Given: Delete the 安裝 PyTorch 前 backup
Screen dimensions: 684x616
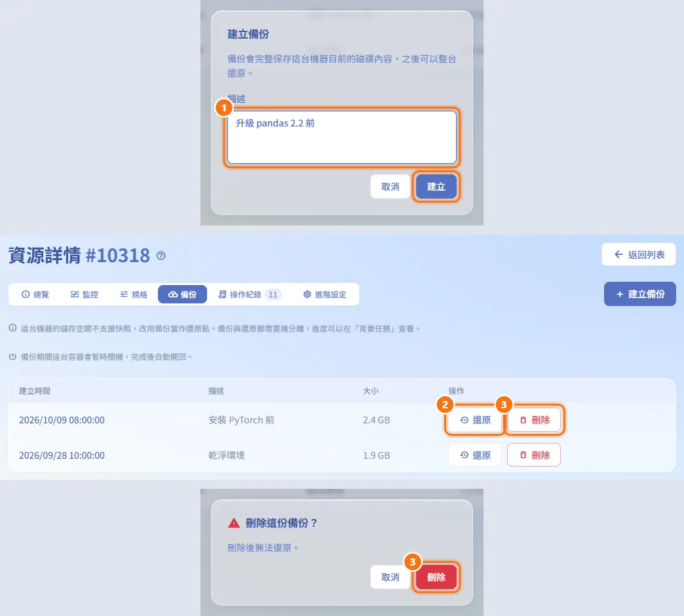Looking at the screenshot, I should [x=534, y=419].
